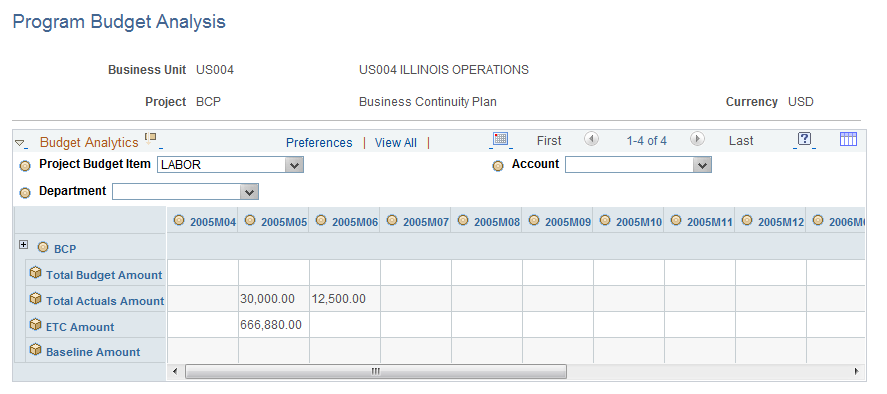Show previous rows arrow button
The height and width of the screenshot is (394, 887).
coord(591,139)
